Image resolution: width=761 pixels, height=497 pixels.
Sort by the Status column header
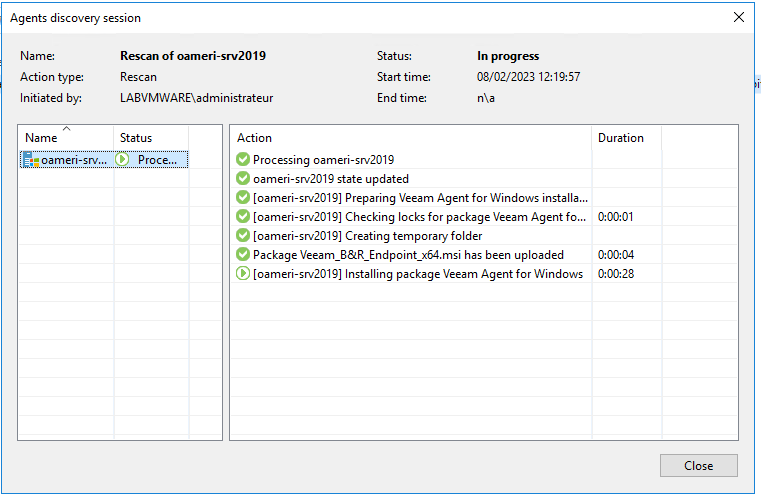tap(151, 138)
